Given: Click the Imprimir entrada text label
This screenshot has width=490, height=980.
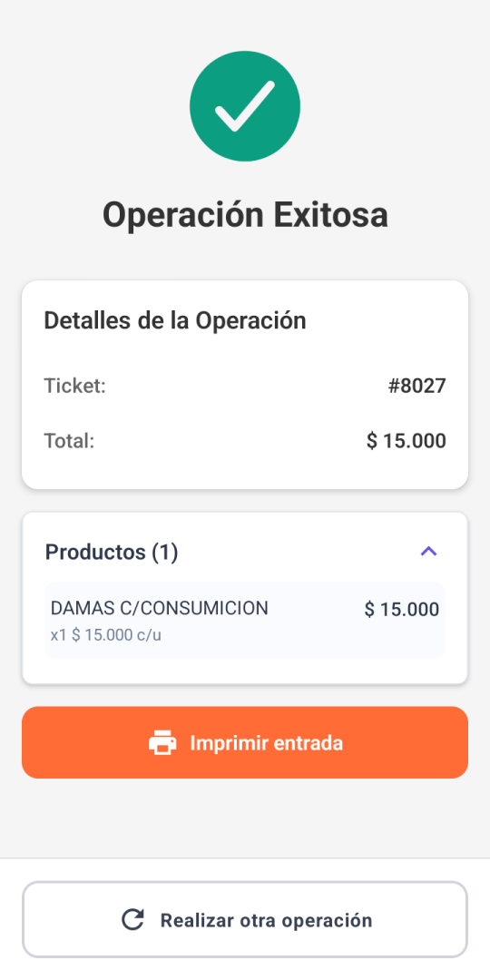Looking at the screenshot, I should pyautogui.click(x=266, y=743).
